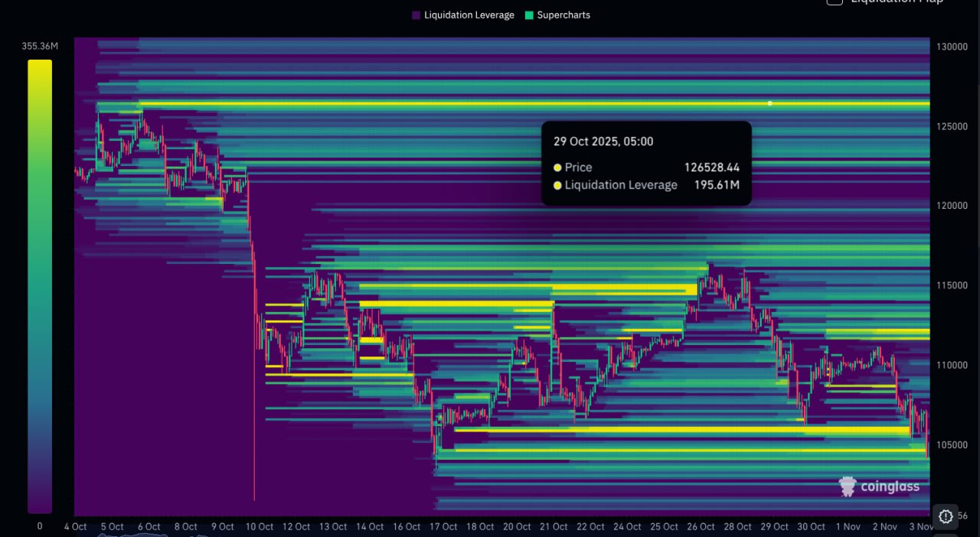Click the alert badge icon at bottom right
Image resolution: width=980 pixels, height=537 pixels.
[946, 516]
